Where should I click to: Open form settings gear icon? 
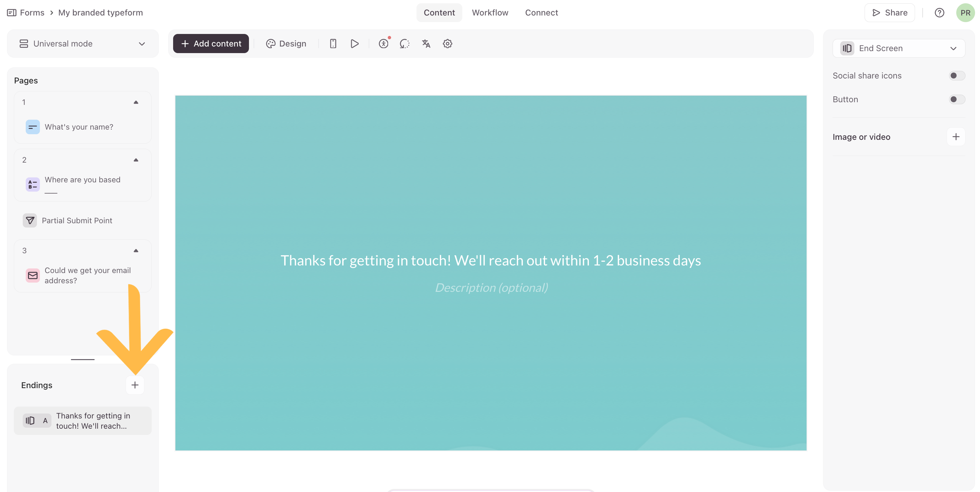tap(447, 44)
